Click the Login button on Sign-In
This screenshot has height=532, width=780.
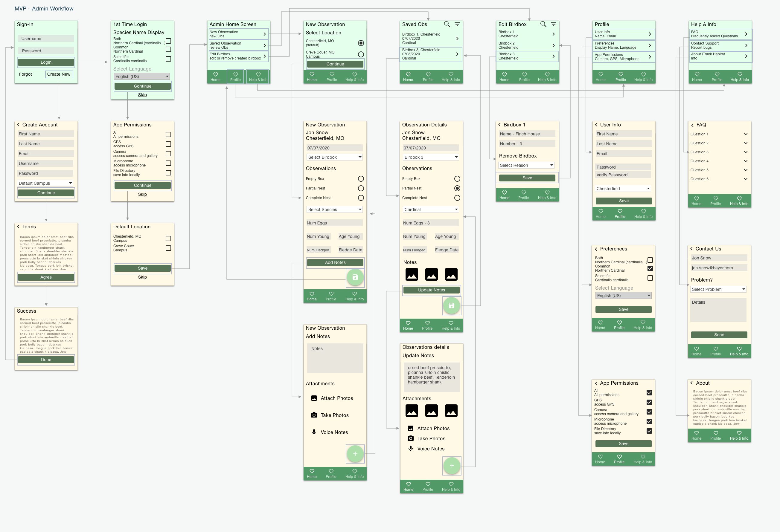[46, 62]
